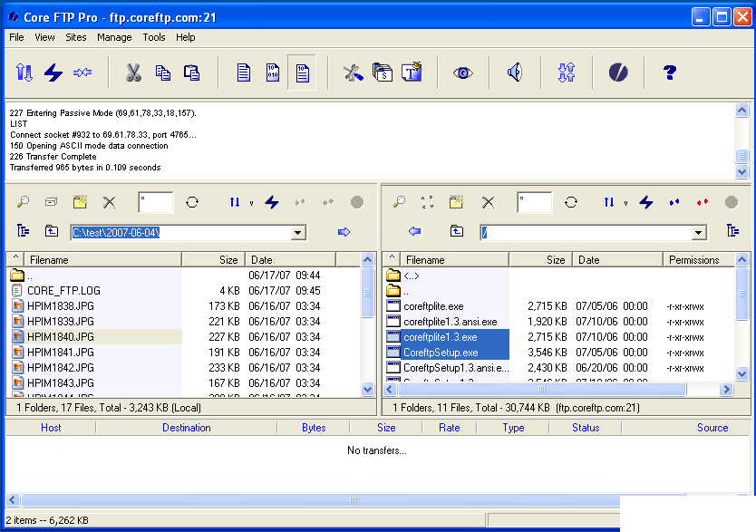The width and height of the screenshot is (756, 532).
Task: Open the Tools menu
Action: tap(154, 37)
